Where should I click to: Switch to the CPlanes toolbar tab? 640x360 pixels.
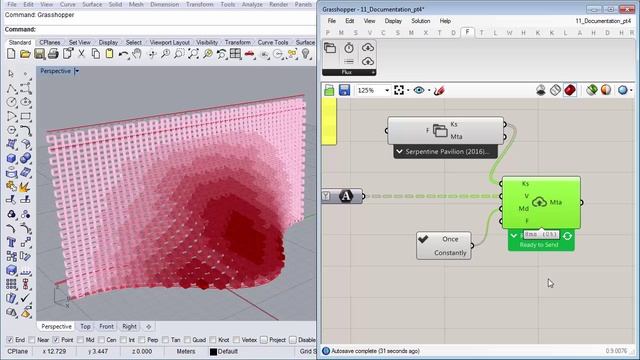[x=50, y=42]
